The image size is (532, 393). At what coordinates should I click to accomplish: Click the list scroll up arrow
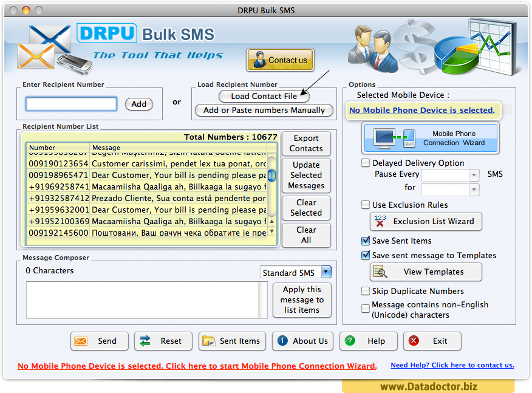tap(271, 221)
